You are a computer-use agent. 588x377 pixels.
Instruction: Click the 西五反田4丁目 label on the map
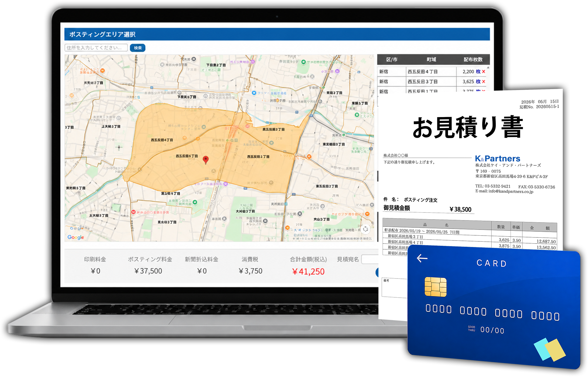point(162,140)
